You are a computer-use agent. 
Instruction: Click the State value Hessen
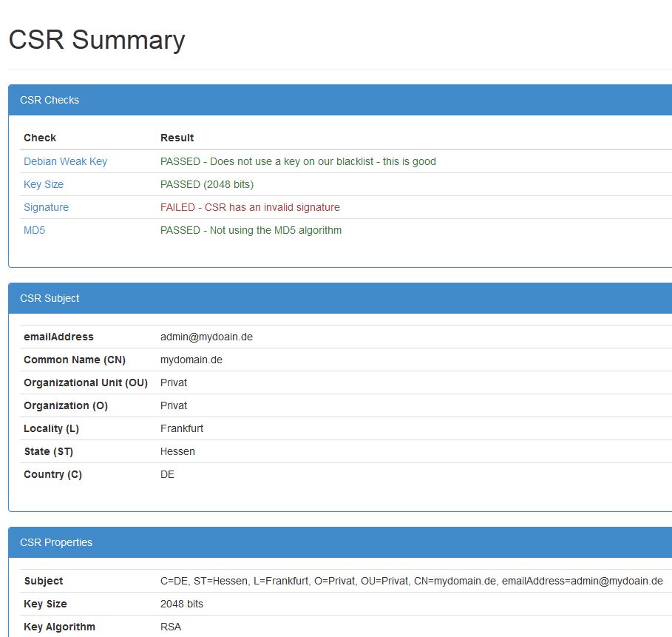tap(177, 451)
